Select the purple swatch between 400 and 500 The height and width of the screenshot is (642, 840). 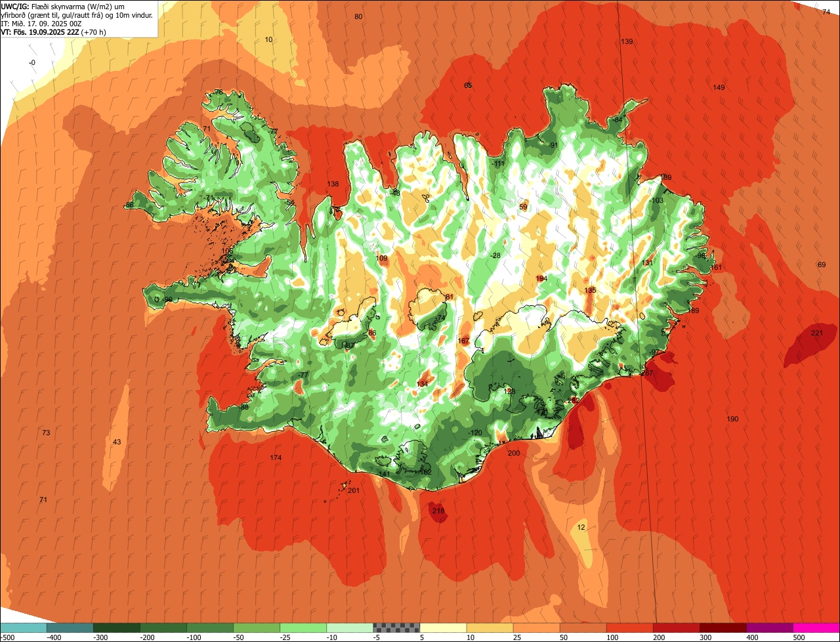768,628
